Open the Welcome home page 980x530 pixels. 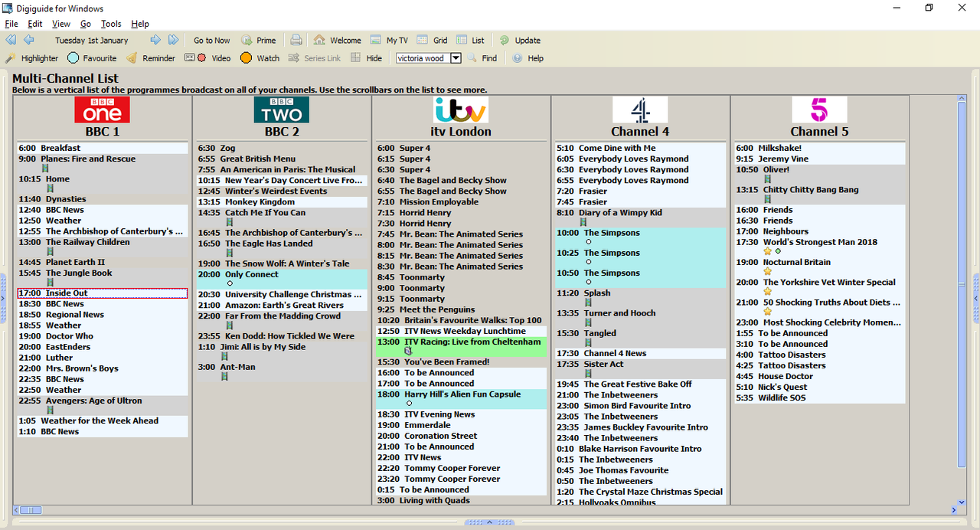[x=337, y=41]
